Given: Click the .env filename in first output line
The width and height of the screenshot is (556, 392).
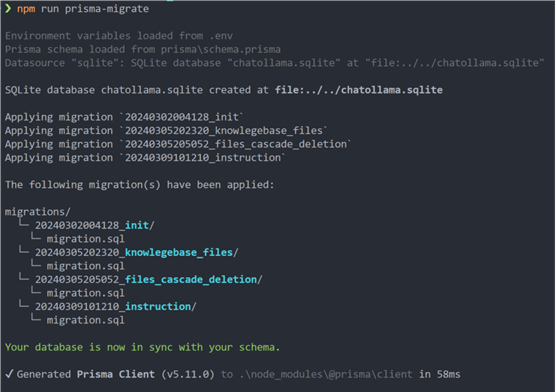Looking at the screenshot, I should pyautogui.click(x=221, y=36).
